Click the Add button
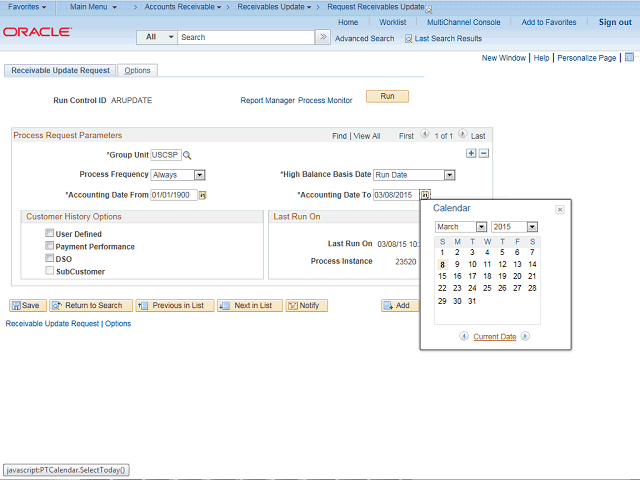This screenshot has height=480, width=640. (x=400, y=305)
